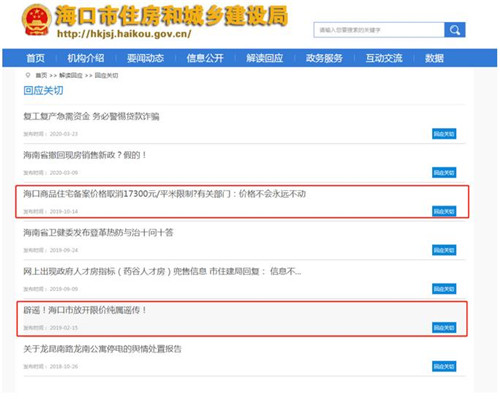Open the 数据 navigation item
This screenshot has width=500, height=399.
(434, 58)
